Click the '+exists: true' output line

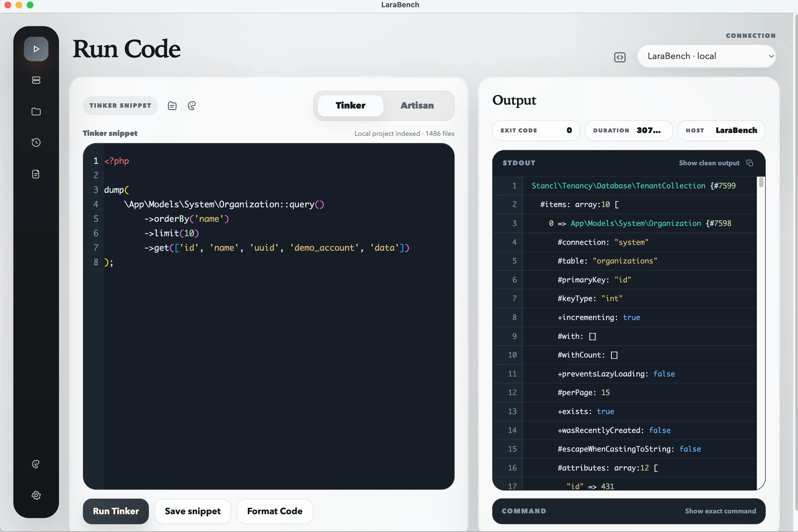coord(586,411)
